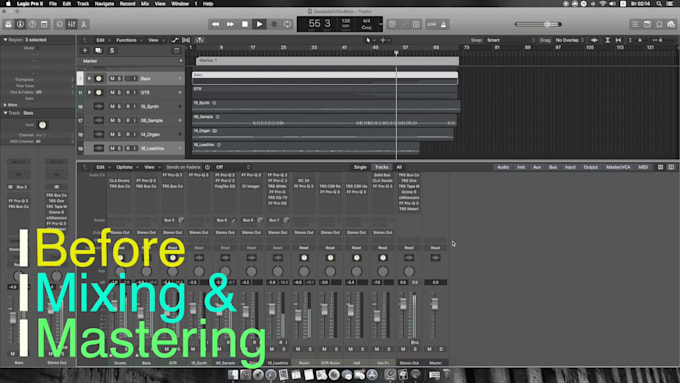The height and width of the screenshot is (383, 680).
Task: Click Marker 1 in the marker track
Action: [x=327, y=61]
